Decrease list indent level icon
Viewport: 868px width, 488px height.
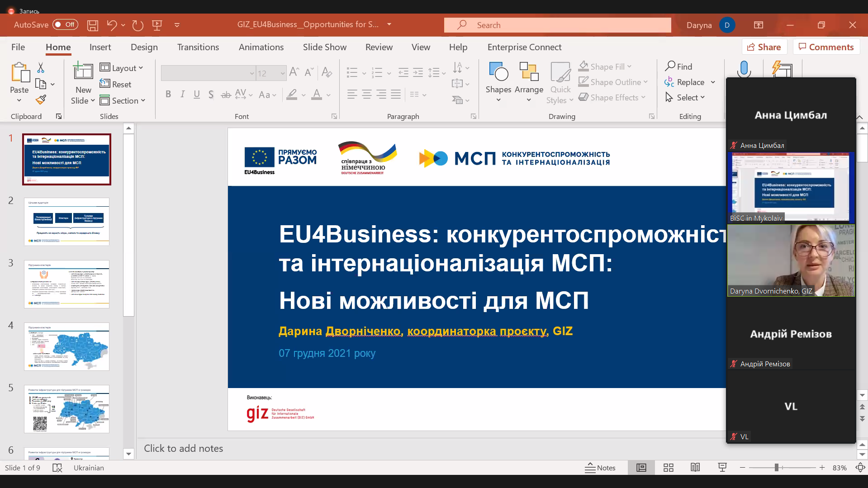(403, 72)
